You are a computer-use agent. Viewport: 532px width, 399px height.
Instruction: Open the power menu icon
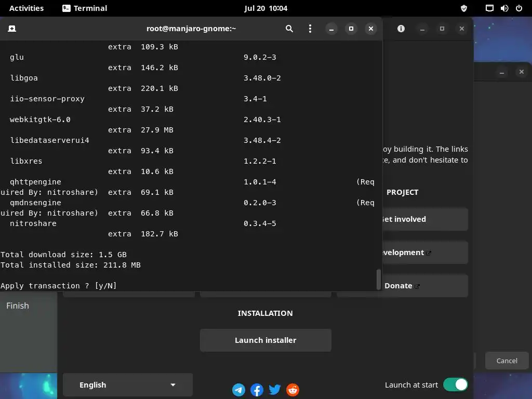(519, 8)
